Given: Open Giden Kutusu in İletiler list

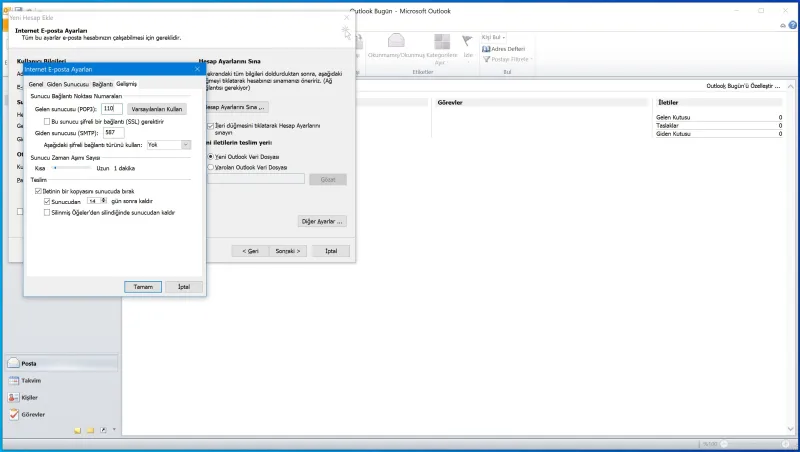Looking at the screenshot, I should click(673, 134).
